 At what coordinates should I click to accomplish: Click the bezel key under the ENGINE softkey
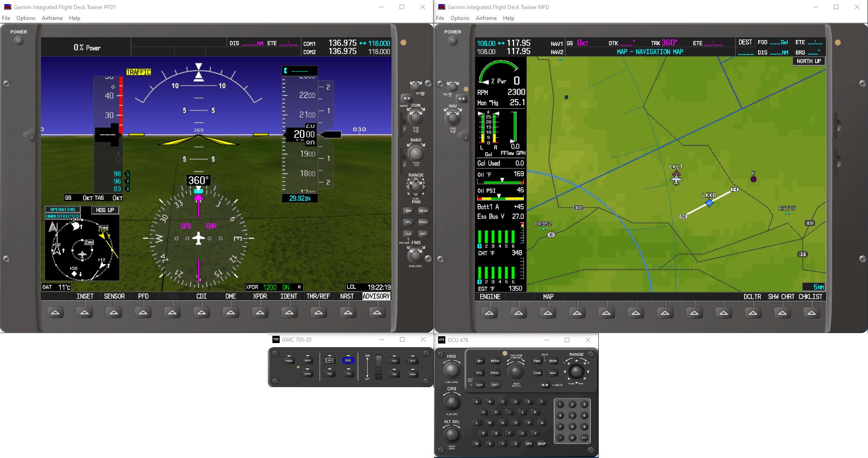pyautogui.click(x=489, y=313)
